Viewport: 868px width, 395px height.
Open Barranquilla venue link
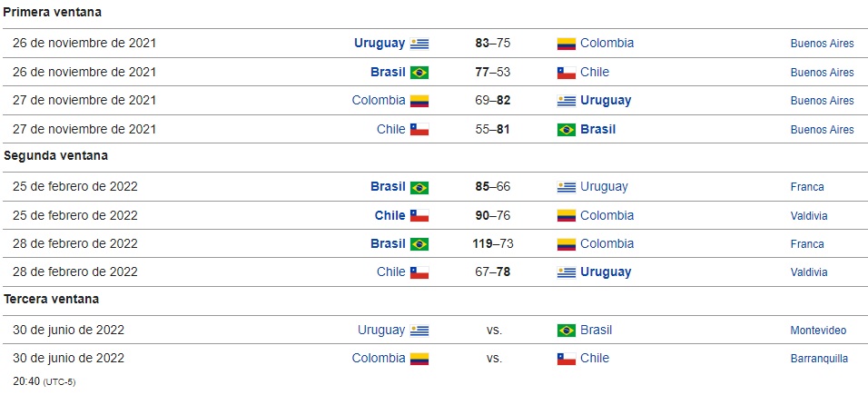click(819, 359)
